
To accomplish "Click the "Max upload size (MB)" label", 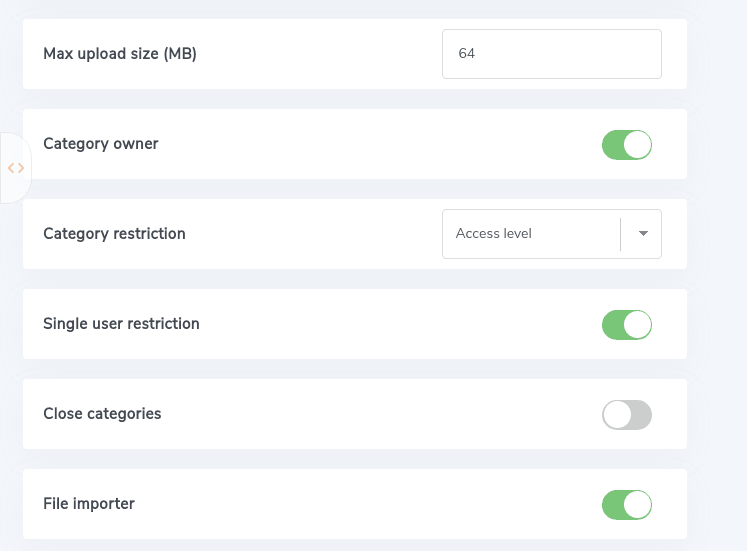I will pyautogui.click(x=120, y=54).
